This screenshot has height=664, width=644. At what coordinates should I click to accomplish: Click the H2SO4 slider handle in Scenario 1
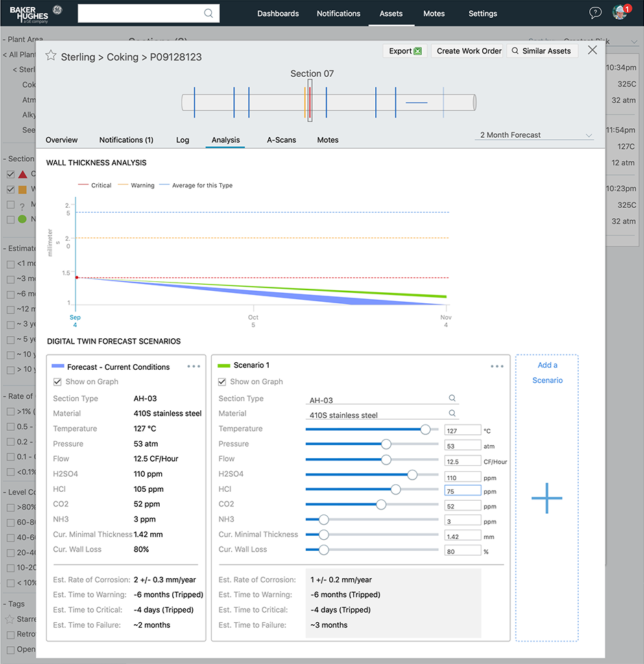point(412,475)
